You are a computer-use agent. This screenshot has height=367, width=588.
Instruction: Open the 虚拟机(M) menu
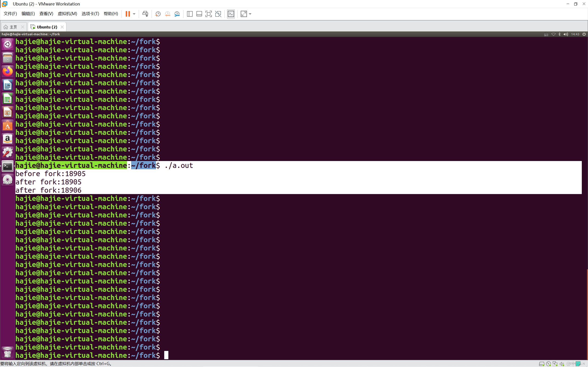[x=67, y=14]
